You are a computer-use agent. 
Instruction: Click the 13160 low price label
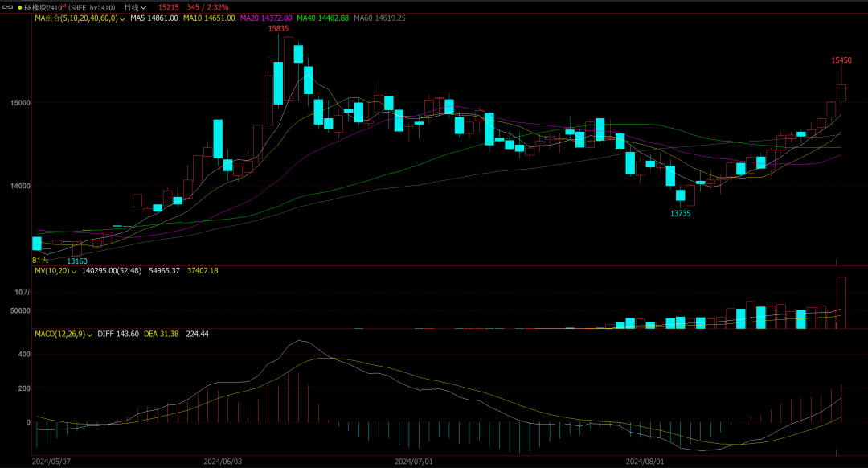tap(77, 261)
